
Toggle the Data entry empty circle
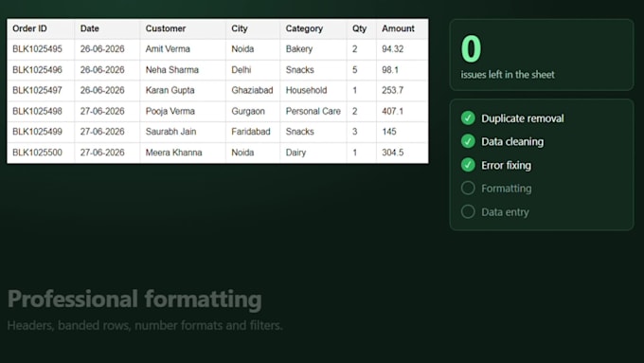(468, 211)
